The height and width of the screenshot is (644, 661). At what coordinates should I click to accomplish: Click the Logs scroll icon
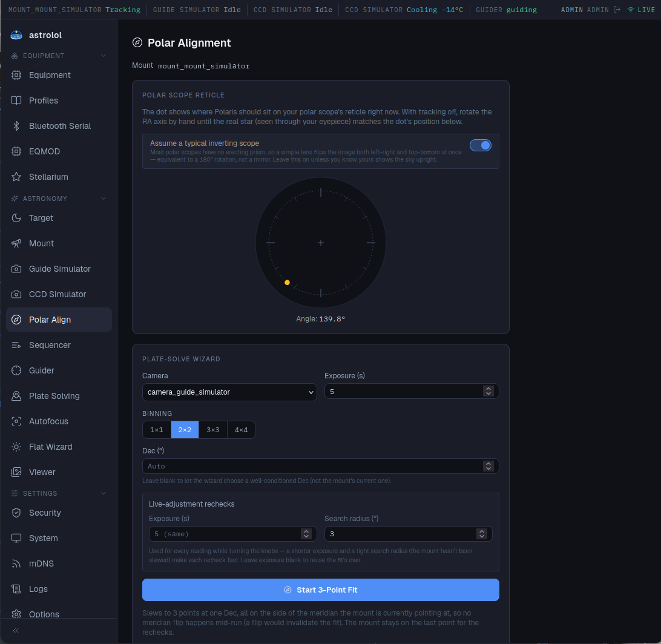pyautogui.click(x=16, y=589)
